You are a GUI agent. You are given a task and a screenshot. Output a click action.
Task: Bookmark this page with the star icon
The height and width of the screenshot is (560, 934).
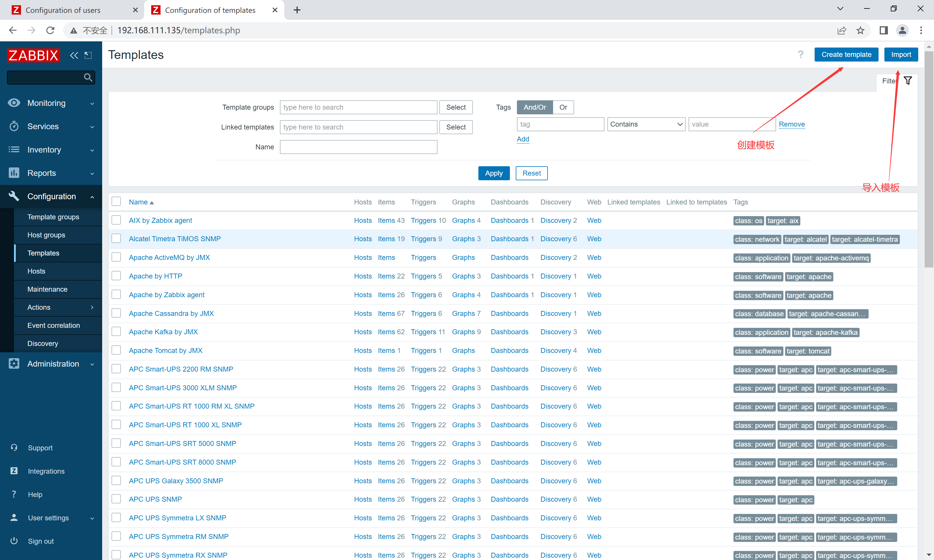coord(860,30)
